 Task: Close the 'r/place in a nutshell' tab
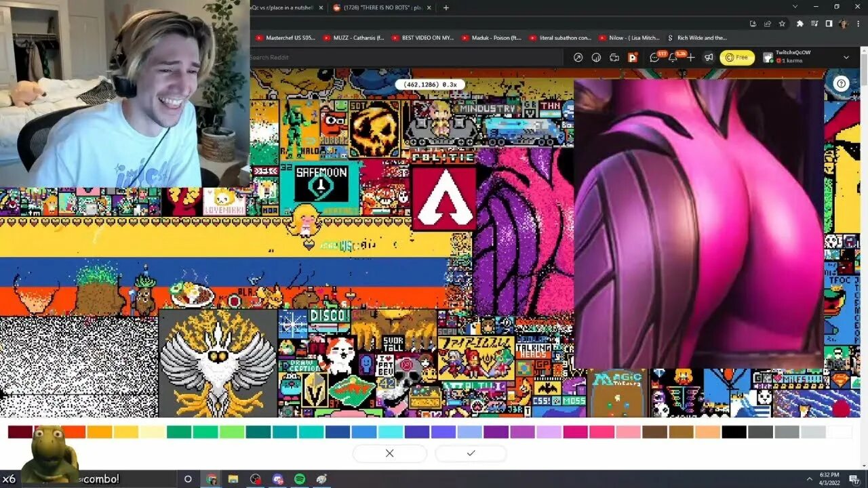[321, 7]
